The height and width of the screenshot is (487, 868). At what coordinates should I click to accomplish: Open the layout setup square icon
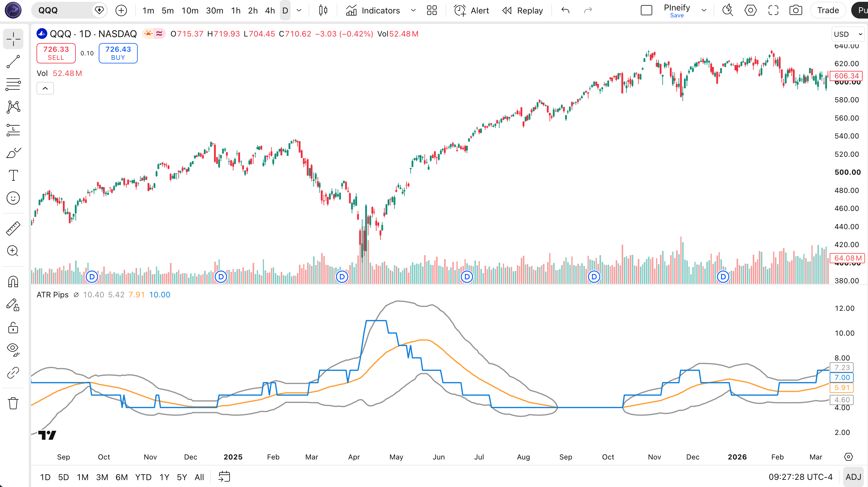(x=646, y=10)
